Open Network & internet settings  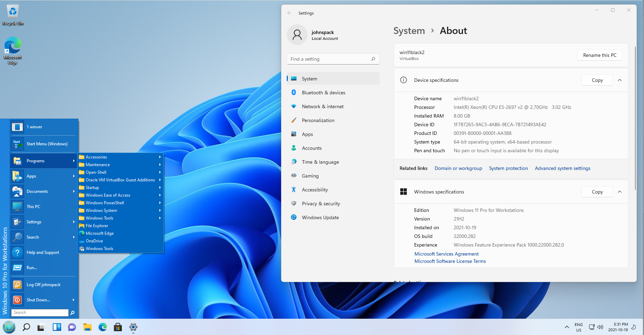333,106
